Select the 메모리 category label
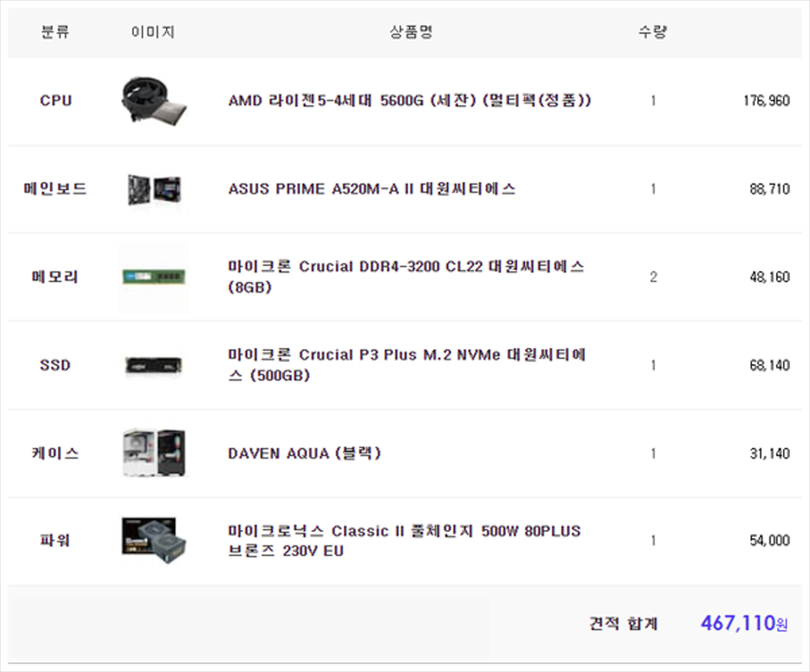This screenshot has height=672, width=810. tap(55, 277)
